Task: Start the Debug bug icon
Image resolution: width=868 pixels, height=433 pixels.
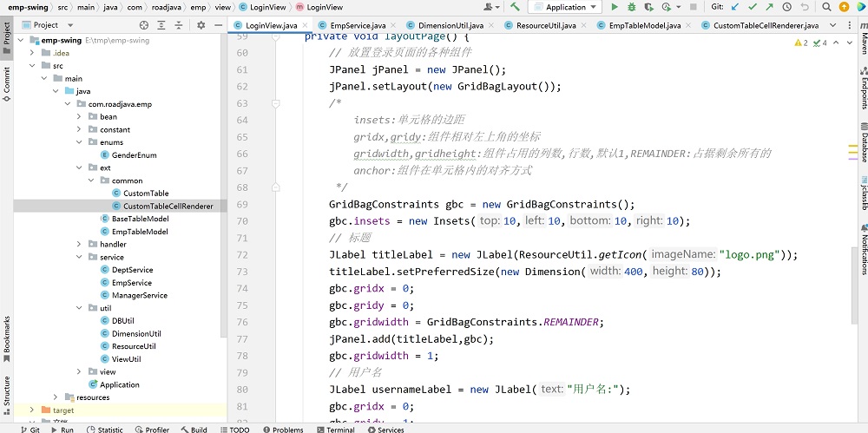Action: pyautogui.click(x=632, y=7)
